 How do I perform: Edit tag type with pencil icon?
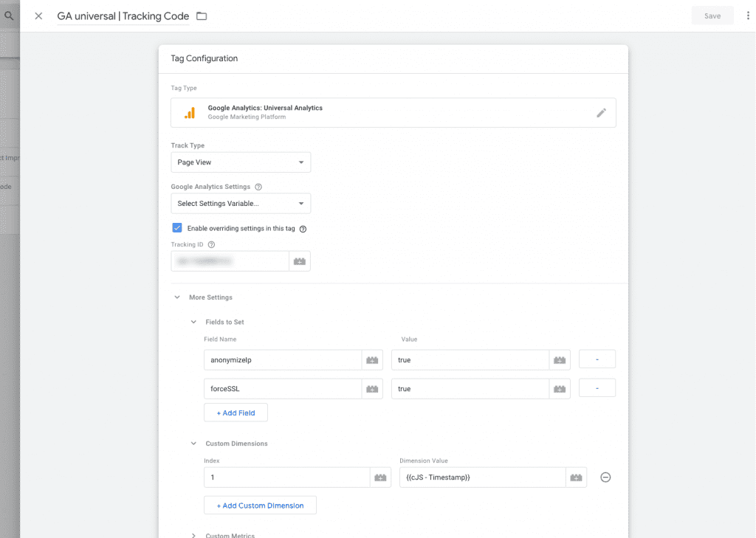[x=601, y=113]
